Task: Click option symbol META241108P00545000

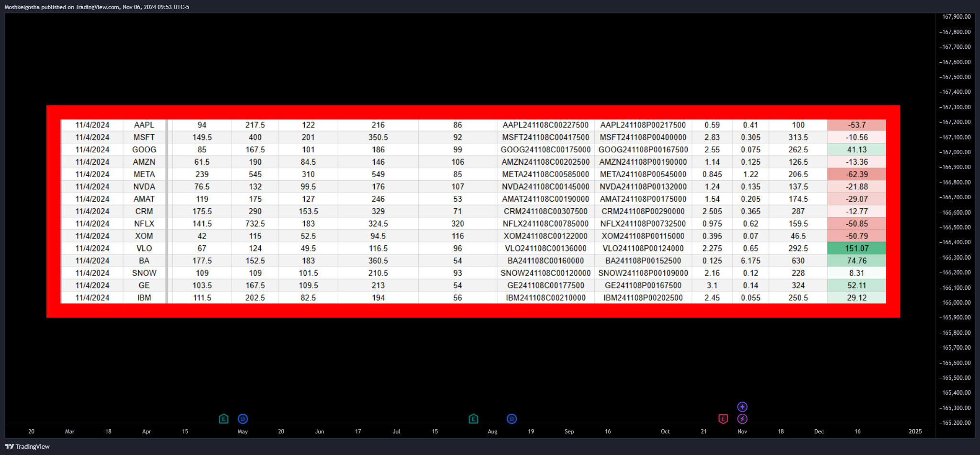Action: coord(643,174)
